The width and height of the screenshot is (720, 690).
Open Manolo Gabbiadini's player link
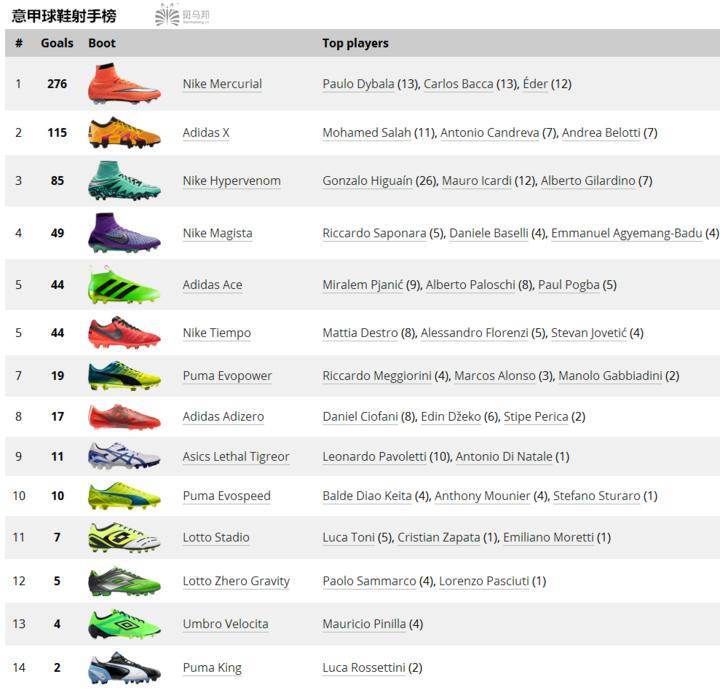pos(610,376)
